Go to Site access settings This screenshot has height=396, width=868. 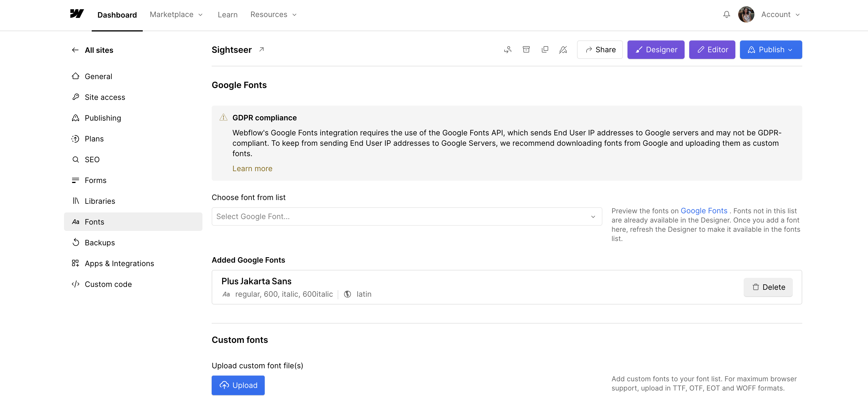pyautogui.click(x=133, y=97)
